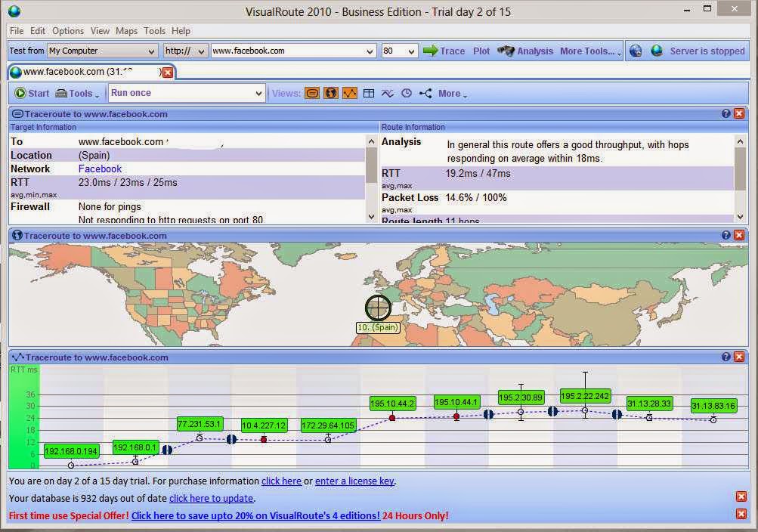Expand the 'Run once' schedule dropdown
This screenshot has height=532, width=758.
(258, 94)
